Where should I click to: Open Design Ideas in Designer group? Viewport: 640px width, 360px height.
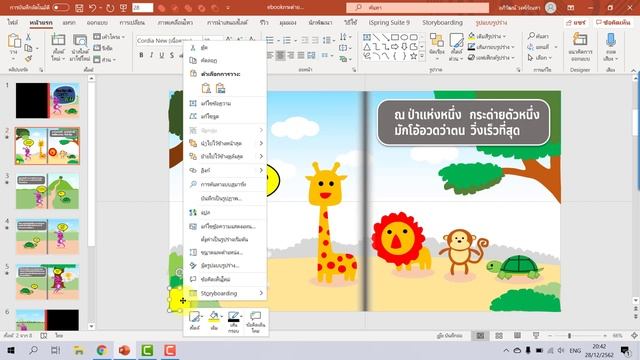point(580,47)
